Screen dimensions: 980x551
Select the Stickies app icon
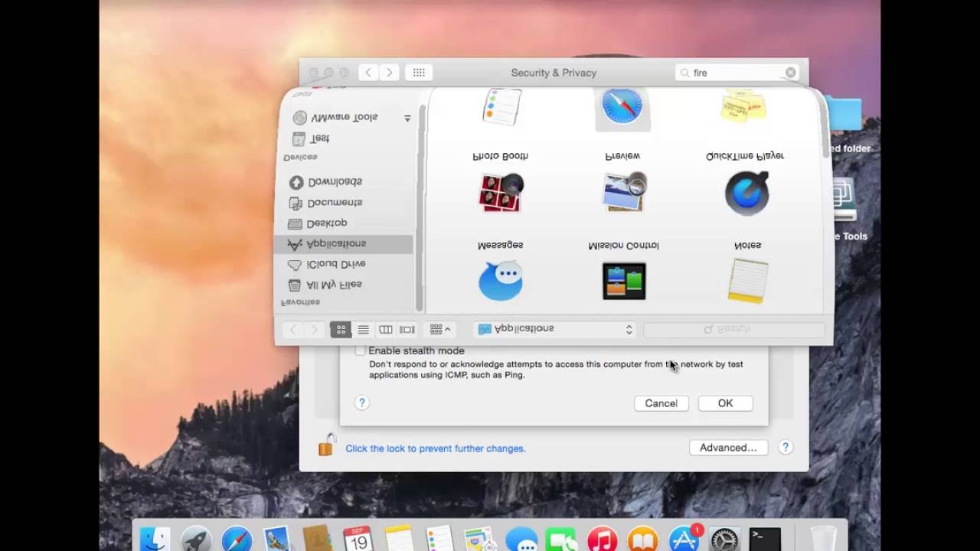(743, 106)
